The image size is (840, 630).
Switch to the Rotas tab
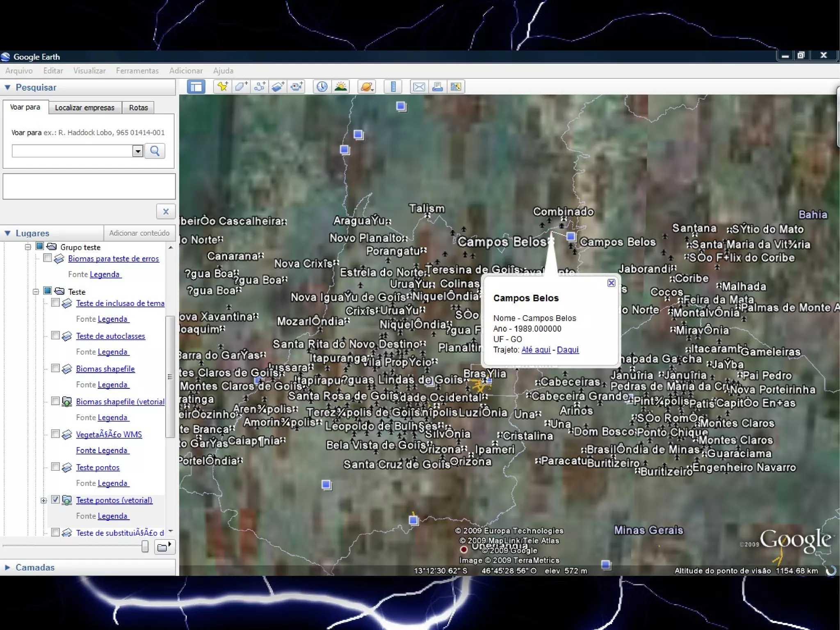tap(138, 108)
